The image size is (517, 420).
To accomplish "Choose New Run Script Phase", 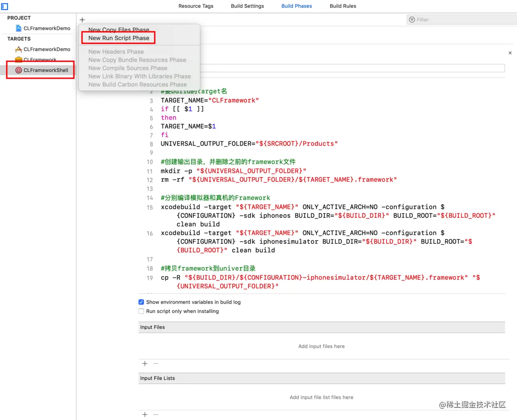I will tap(119, 38).
